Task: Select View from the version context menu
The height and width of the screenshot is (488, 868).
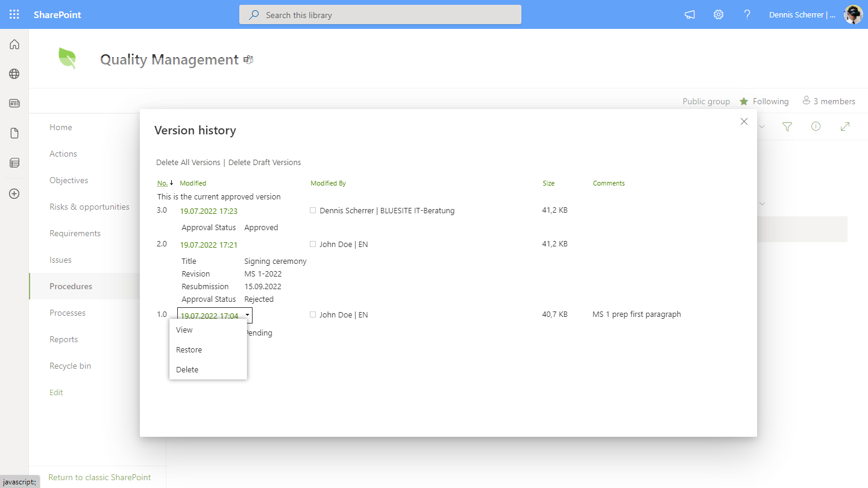Action: pyautogui.click(x=184, y=330)
